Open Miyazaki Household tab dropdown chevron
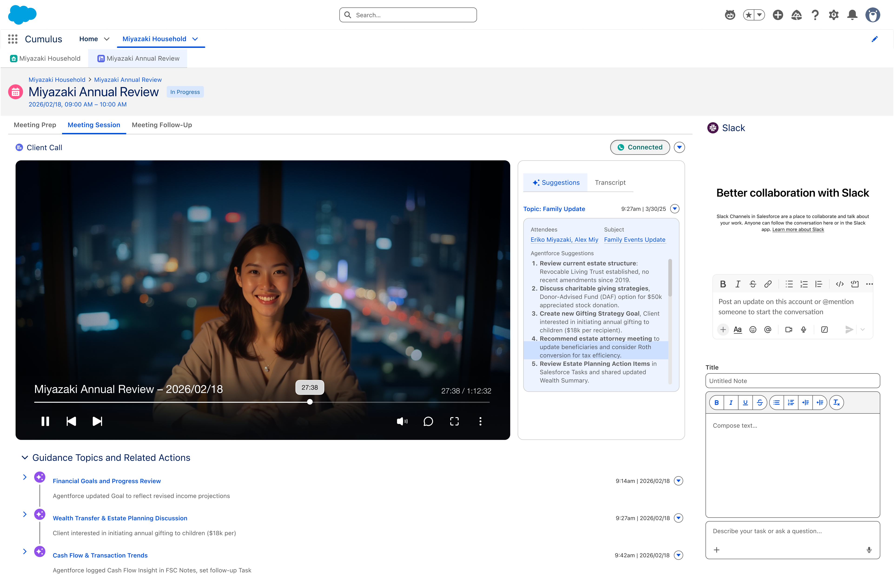Viewport: 894px width, 588px height. click(195, 39)
